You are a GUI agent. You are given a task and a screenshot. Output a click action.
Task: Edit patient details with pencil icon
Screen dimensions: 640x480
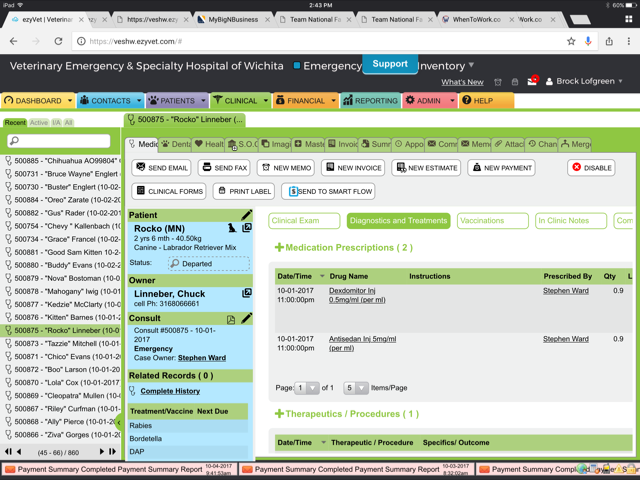pyautogui.click(x=246, y=215)
